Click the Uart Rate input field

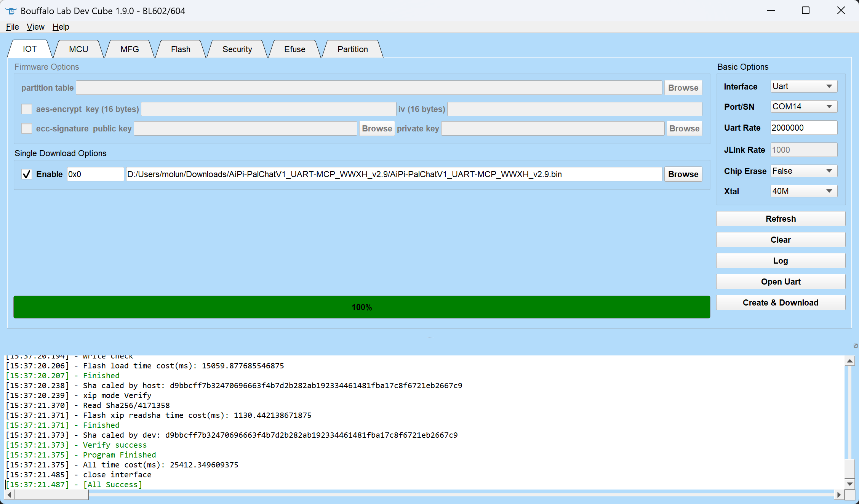pyautogui.click(x=804, y=128)
